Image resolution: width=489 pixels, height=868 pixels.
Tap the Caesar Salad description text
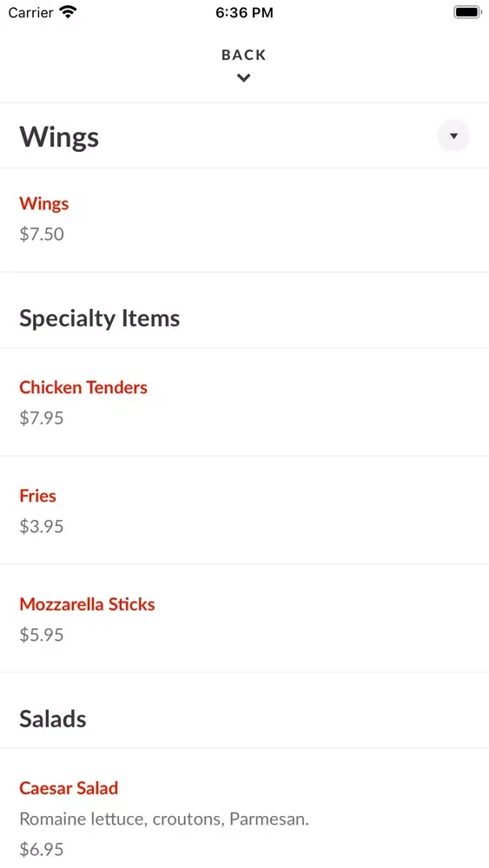pyautogui.click(x=164, y=819)
